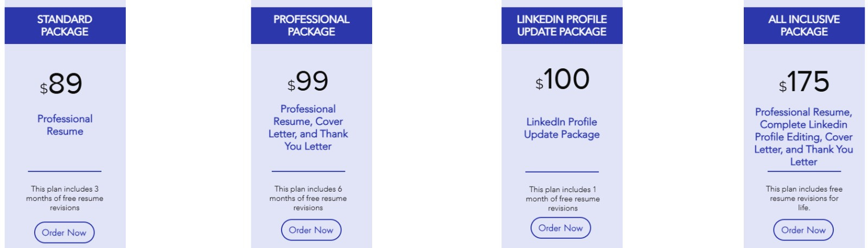
Task: Select the "free resume revisions for life" note
Action: [x=804, y=198]
